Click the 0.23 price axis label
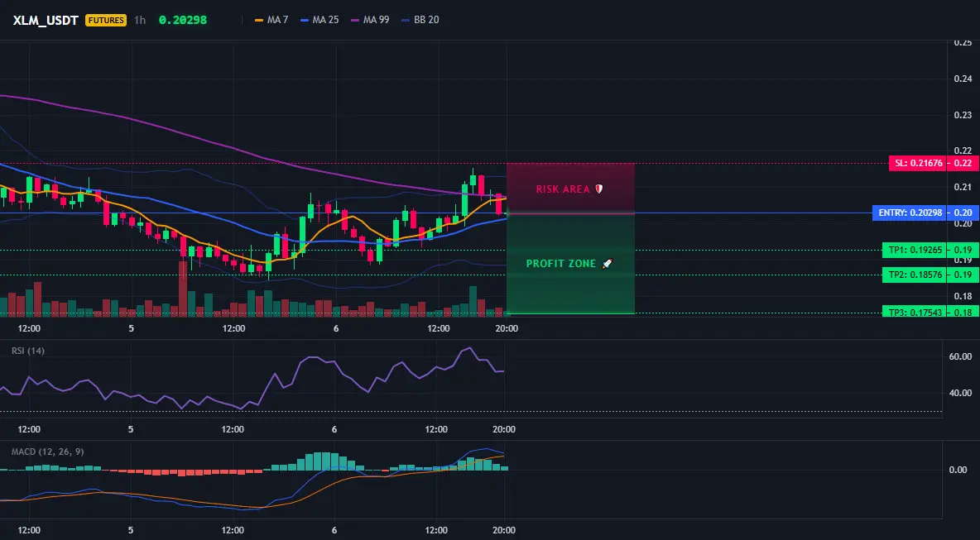Image resolution: width=980 pixels, height=540 pixels. point(963,115)
